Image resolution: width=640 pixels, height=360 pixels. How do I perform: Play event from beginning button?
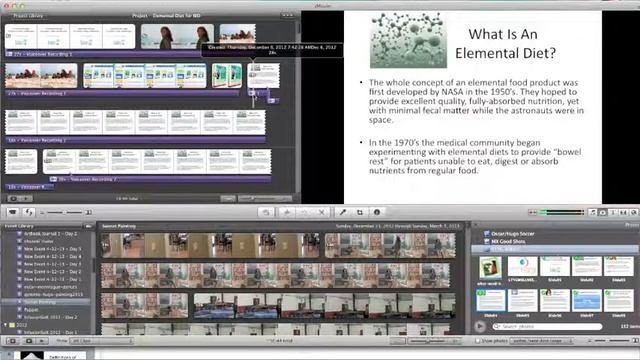point(28,341)
